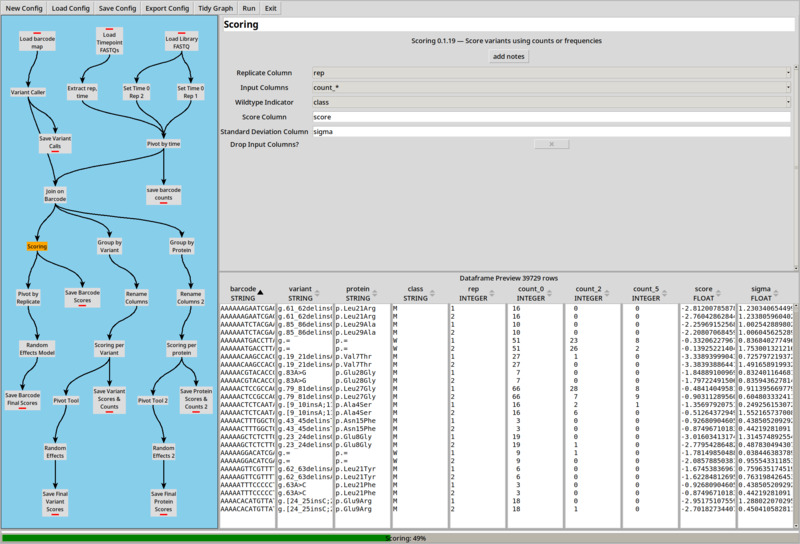This screenshot has width=800, height=544.
Task: Select the Save Barcode Scores node
Action: point(82,297)
